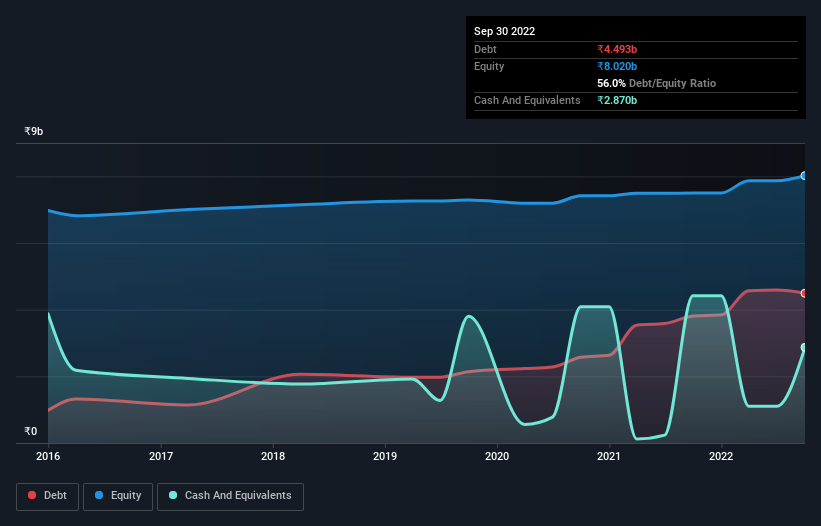Select the blue Equity endpoint marker
This screenshot has width=821, height=526.
[x=804, y=176]
